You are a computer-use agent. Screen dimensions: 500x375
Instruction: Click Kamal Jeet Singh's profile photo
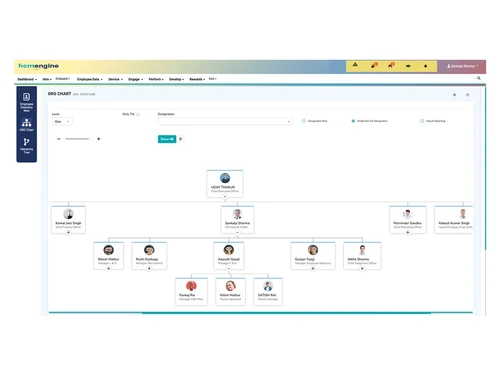68,214
